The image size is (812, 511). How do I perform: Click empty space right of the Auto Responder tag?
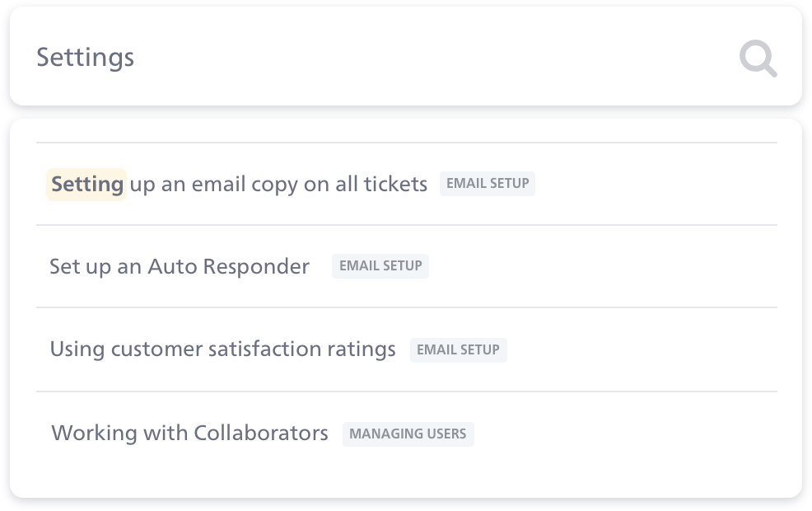(601, 266)
